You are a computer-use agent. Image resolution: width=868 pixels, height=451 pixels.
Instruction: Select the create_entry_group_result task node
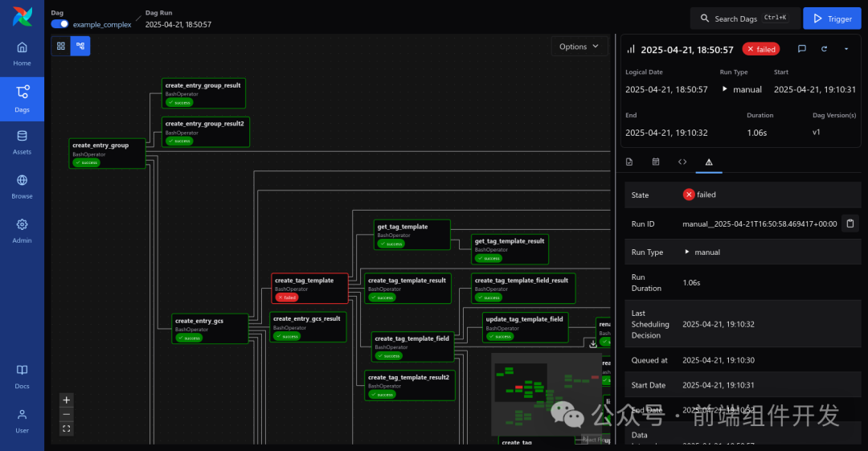(x=203, y=93)
